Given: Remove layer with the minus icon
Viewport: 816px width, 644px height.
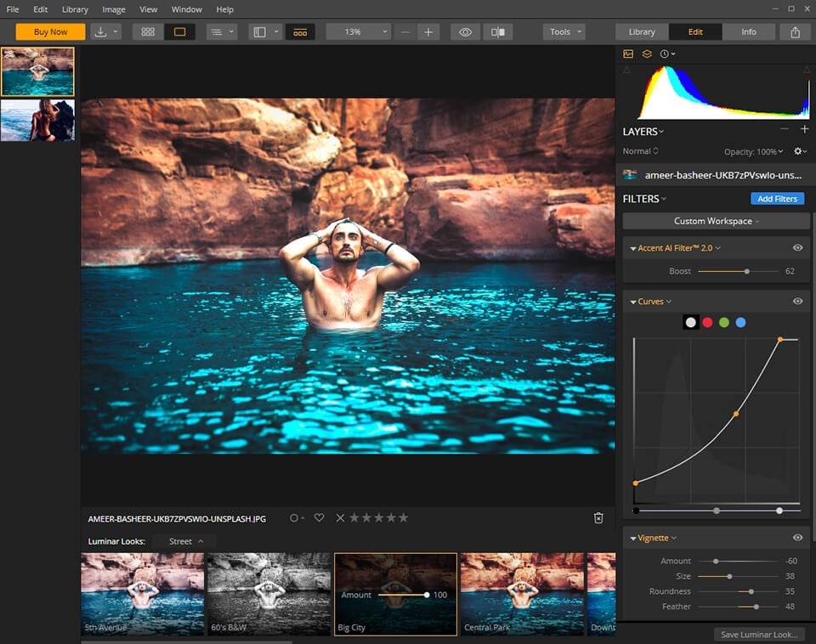Looking at the screenshot, I should [785, 128].
